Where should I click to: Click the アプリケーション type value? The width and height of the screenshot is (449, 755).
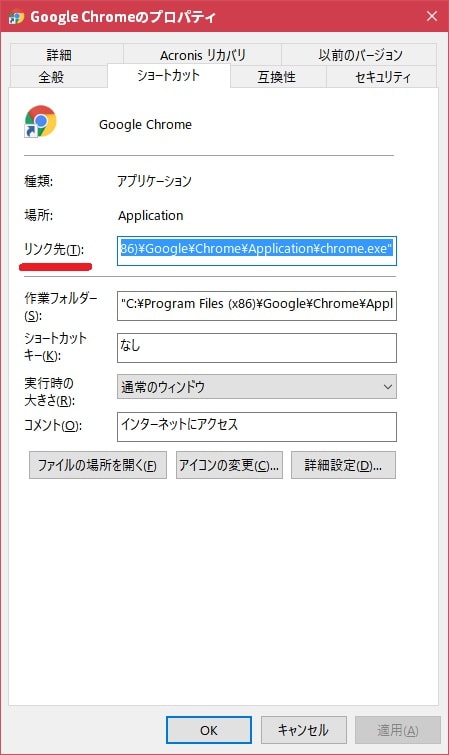coord(154,181)
